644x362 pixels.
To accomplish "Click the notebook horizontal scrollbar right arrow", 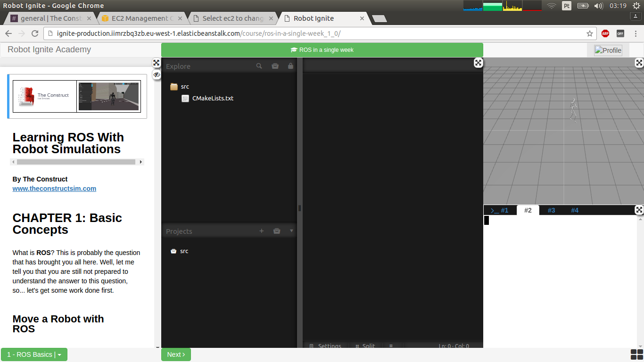I will point(140,162).
